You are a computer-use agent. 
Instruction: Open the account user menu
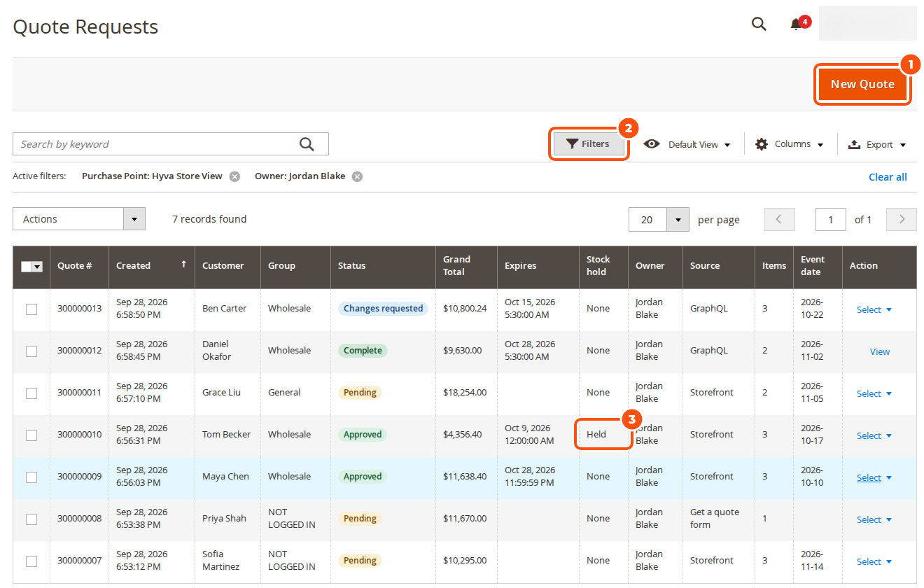tap(868, 23)
